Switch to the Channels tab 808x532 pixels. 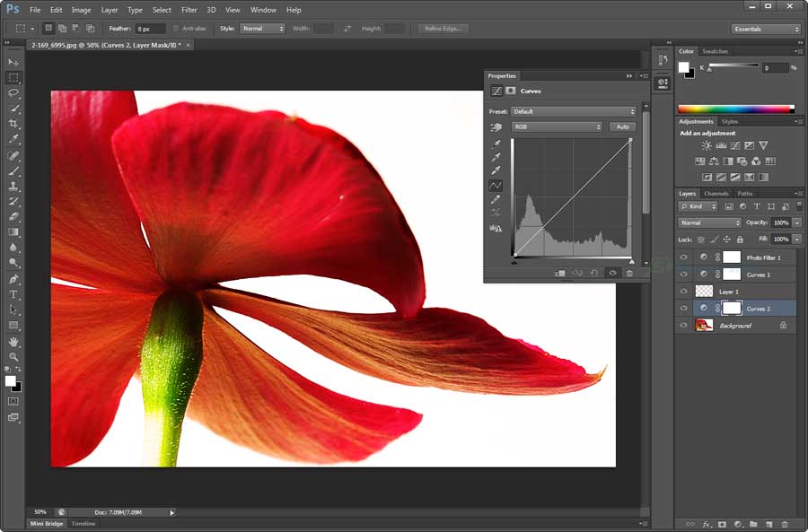pos(716,193)
